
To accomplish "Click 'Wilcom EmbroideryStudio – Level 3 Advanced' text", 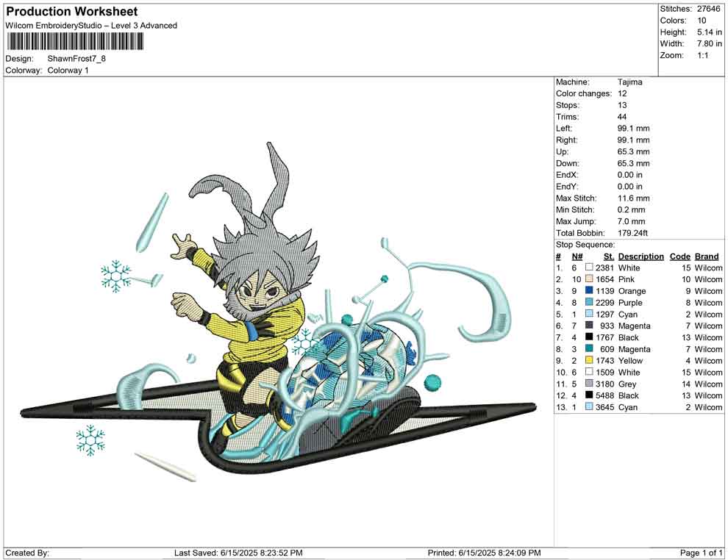I will tap(91, 26).
